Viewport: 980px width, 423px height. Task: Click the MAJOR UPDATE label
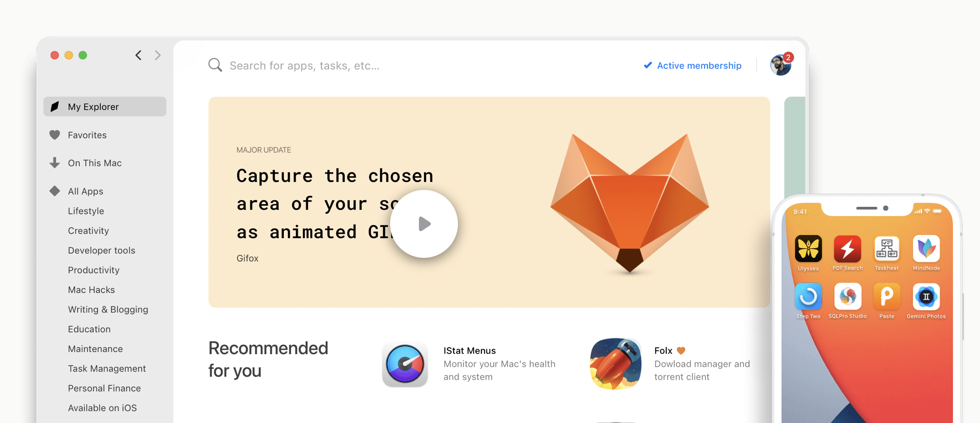coord(264,150)
